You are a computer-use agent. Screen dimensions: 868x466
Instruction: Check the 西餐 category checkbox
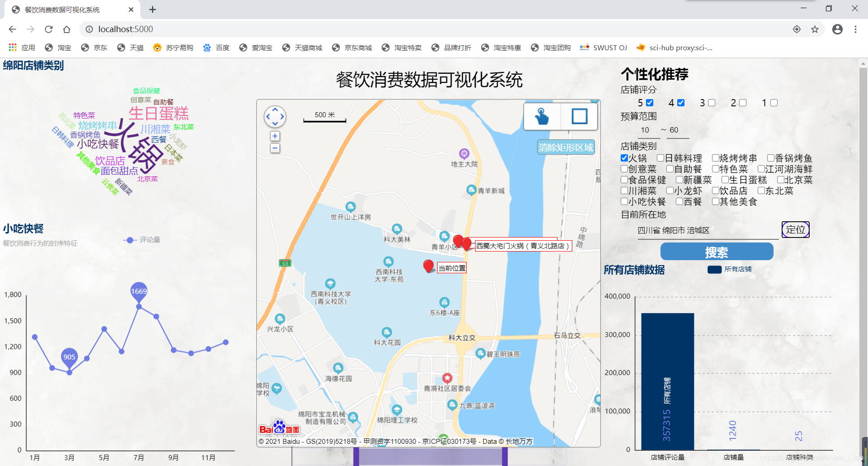point(679,201)
